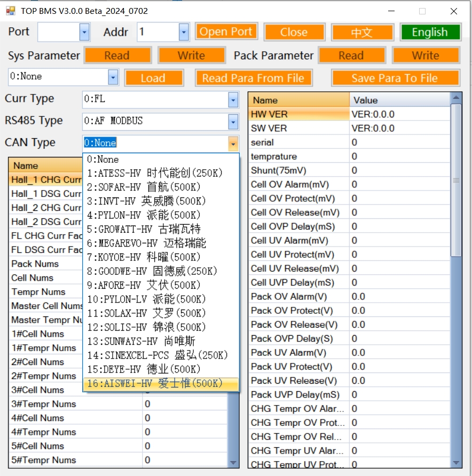The width and height of the screenshot is (472, 476).
Task: Pick 16:AISWEI-HV from the CAN list
Action: (x=161, y=383)
